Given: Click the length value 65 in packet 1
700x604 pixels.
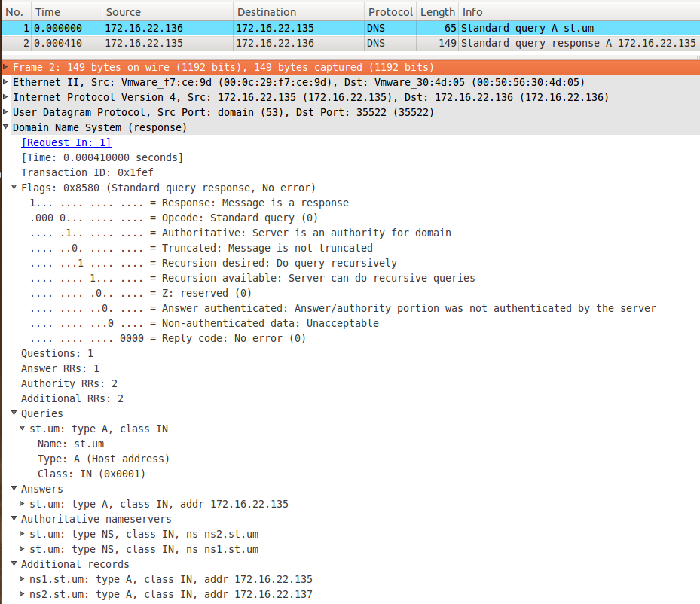Looking at the screenshot, I should (450, 28).
